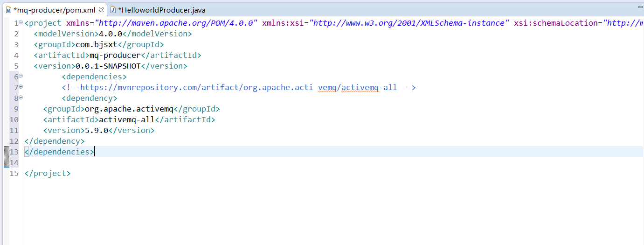The width and height of the screenshot is (644, 245).
Task: Click the opening dependency tag on line 8
Action: tap(90, 98)
